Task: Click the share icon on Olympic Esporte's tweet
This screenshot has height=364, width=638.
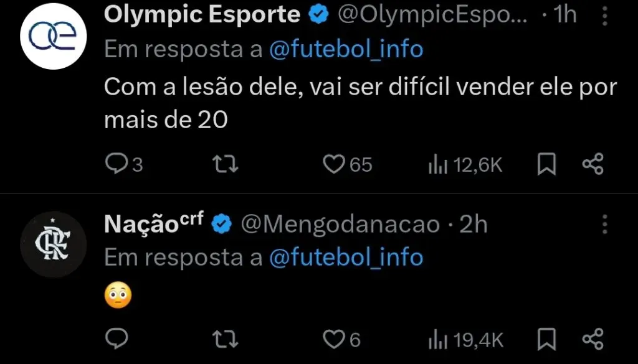Action: click(593, 164)
